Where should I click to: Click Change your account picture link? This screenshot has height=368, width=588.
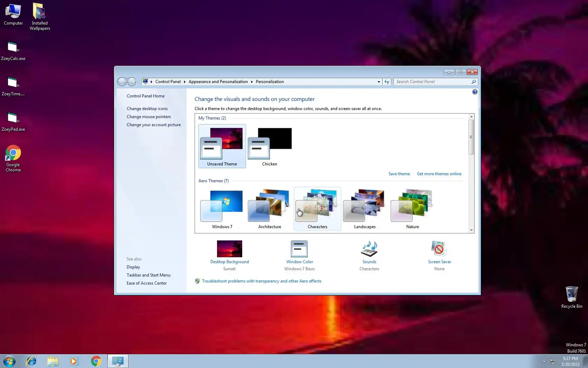154,125
